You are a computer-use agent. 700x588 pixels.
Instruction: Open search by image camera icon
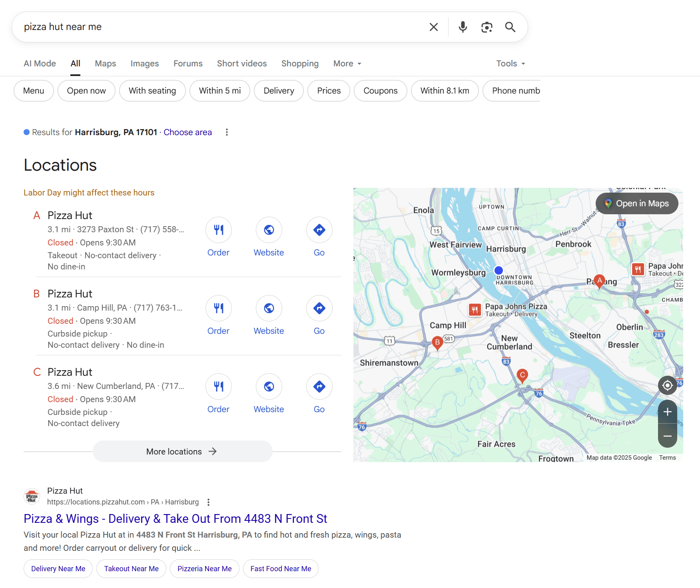click(487, 27)
